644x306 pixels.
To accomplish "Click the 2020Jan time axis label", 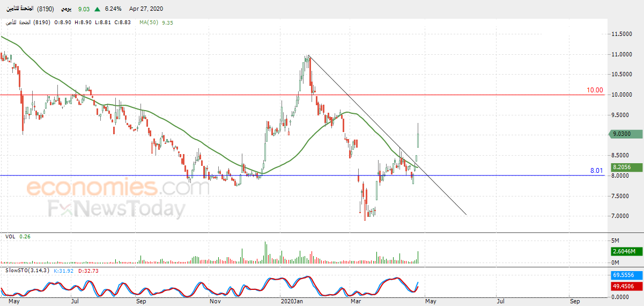I will click(293, 302).
